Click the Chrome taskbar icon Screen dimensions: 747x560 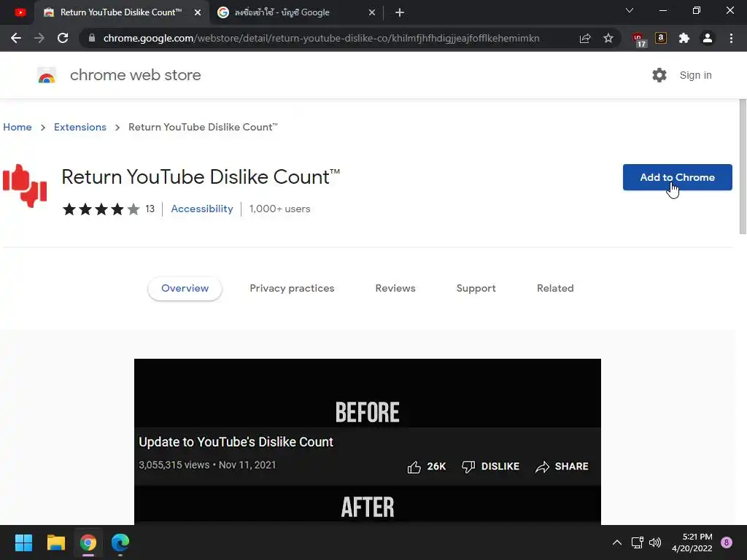click(88, 542)
